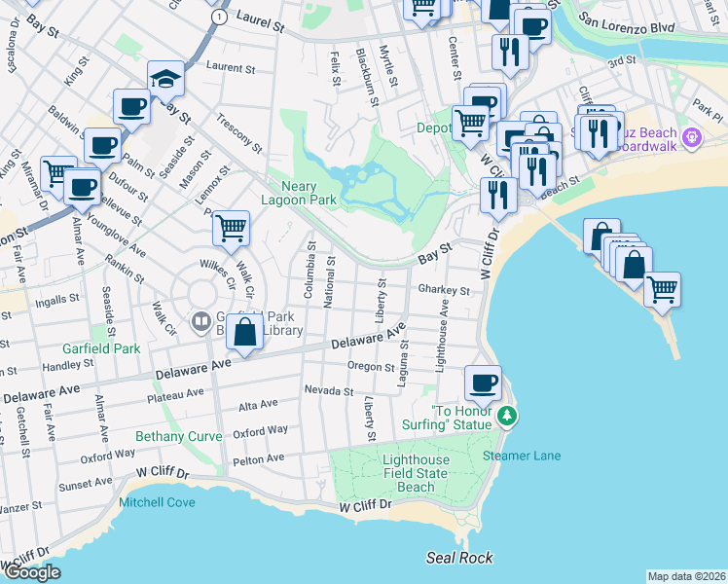Select the Trescony St street label
The height and width of the screenshot is (584, 728).
238,133
